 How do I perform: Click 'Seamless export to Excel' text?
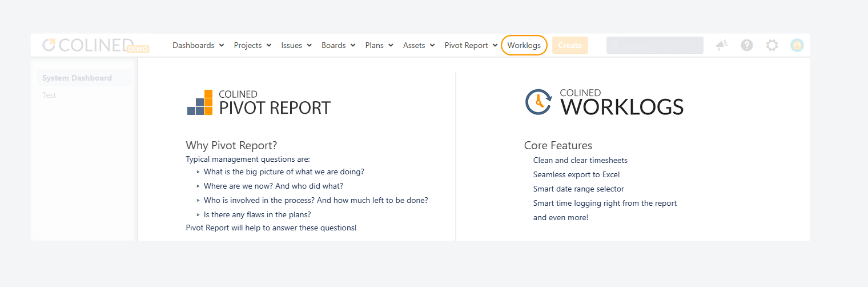(576, 174)
